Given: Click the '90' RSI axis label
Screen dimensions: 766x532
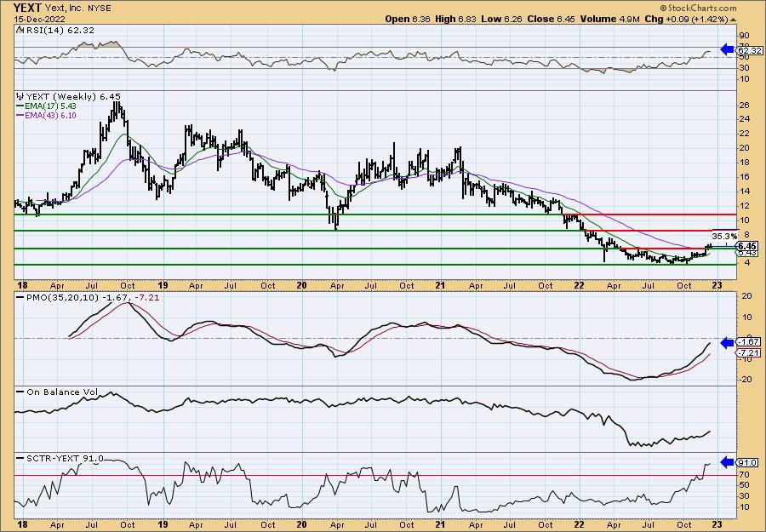Looking at the screenshot, I should (x=746, y=36).
